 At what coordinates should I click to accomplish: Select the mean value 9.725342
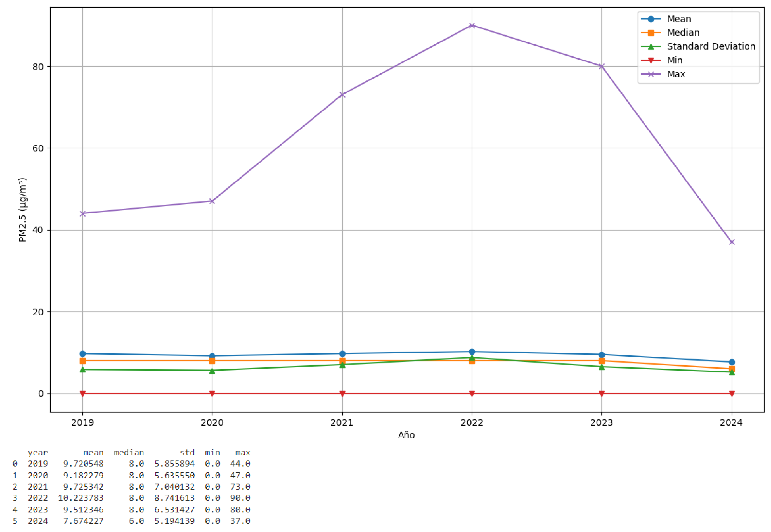83,487
